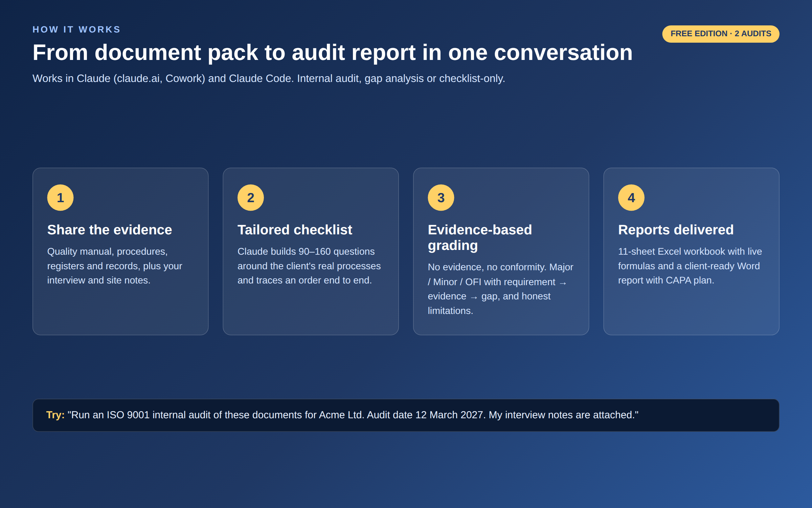Click the step 1 number circle
This screenshot has width=812, height=508.
(x=60, y=197)
